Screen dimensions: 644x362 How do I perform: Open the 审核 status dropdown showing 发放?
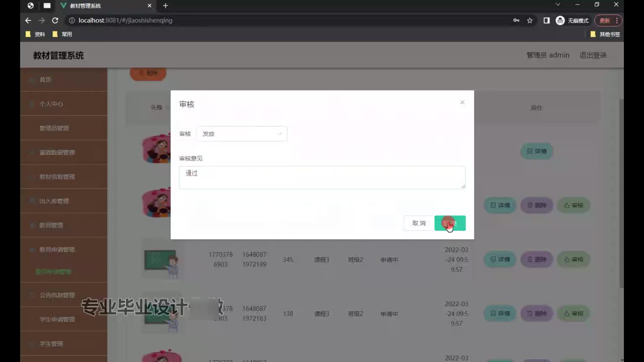coord(241,134)
